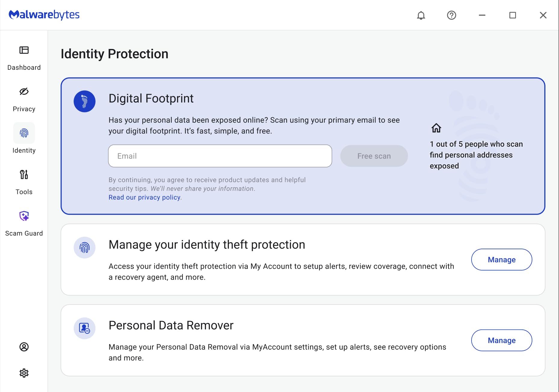Open the account profile icon

point(24,347)
